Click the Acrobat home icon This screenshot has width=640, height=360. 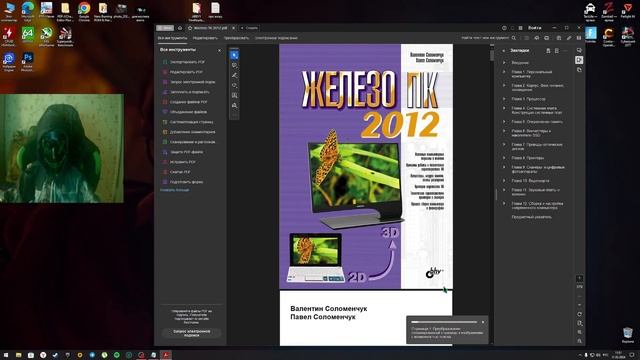[x=180, y=28]
